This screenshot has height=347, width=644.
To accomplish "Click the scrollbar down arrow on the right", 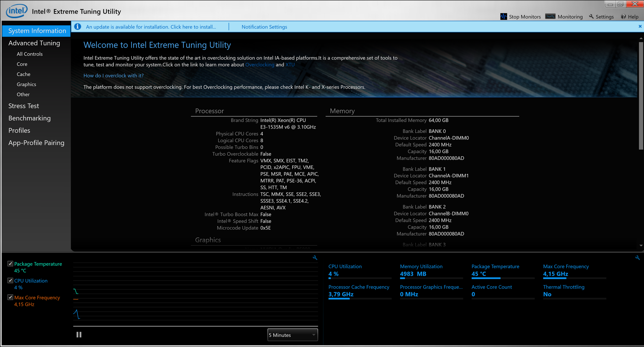I will (641, 245).
